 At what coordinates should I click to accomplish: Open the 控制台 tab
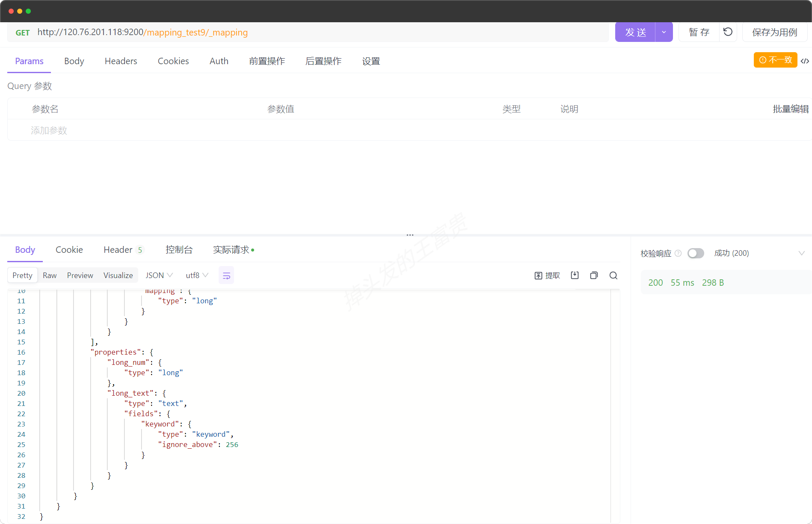pyautogui.click(x=179, y=250)
